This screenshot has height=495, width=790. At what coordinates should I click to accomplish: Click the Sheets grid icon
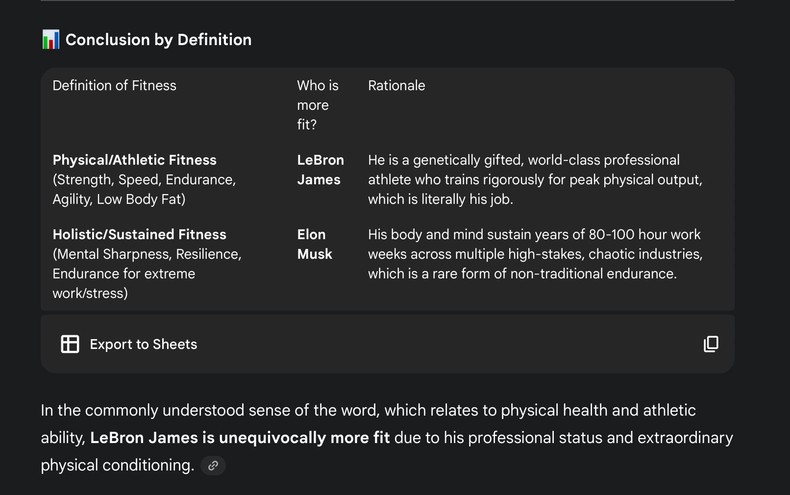coord(70,344)
